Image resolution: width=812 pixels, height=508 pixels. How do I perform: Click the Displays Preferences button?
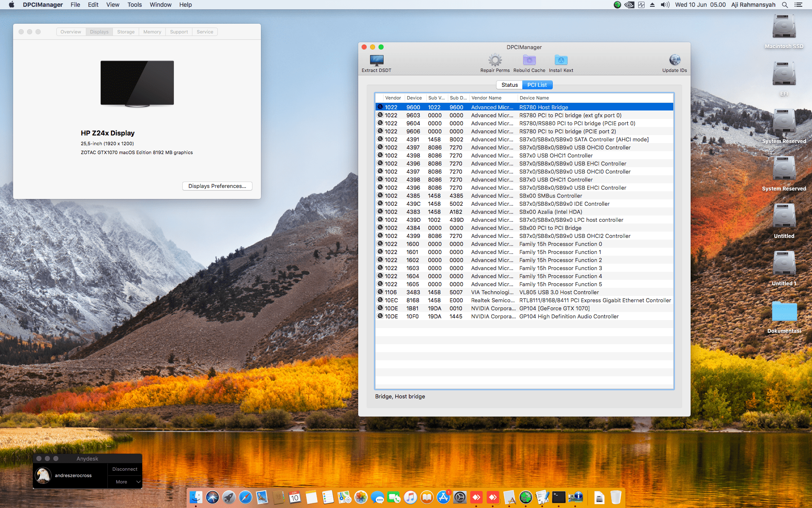point(217,186)
